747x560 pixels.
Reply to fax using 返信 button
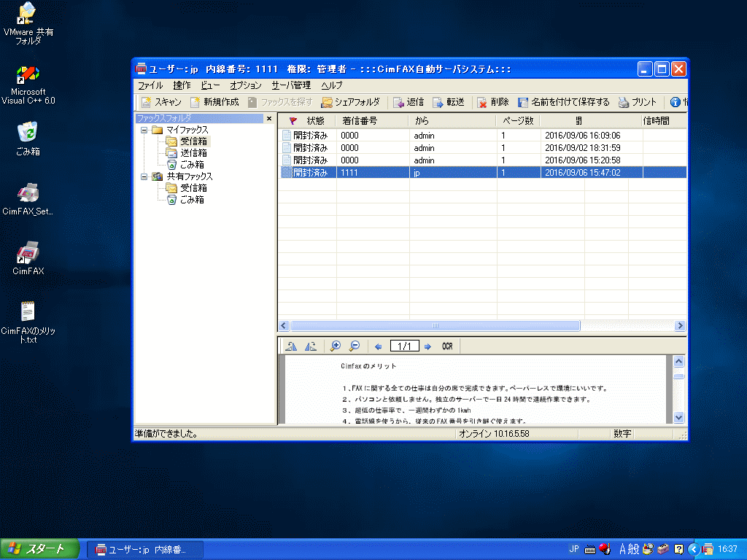[409, 102]
